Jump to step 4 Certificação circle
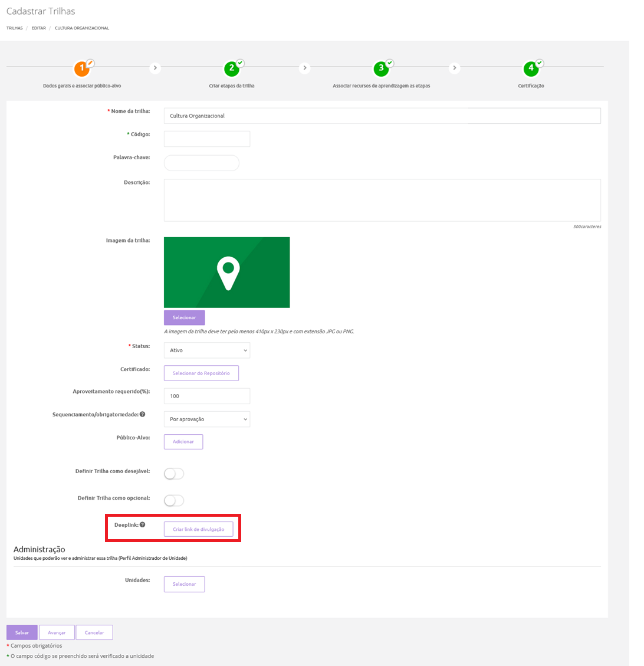Viewport: 644px width, 666px height. click(x=531, y=68)
